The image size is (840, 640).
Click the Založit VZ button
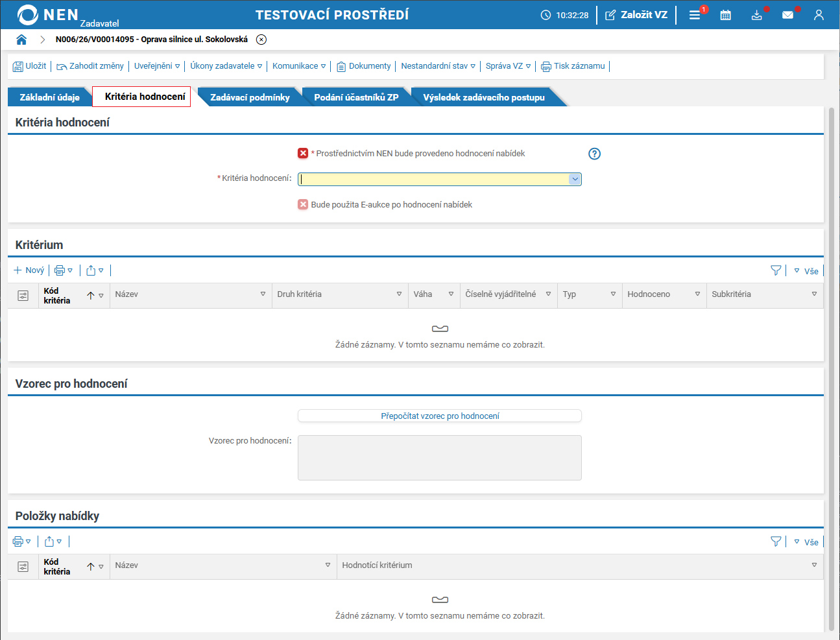tap(636, 15)
